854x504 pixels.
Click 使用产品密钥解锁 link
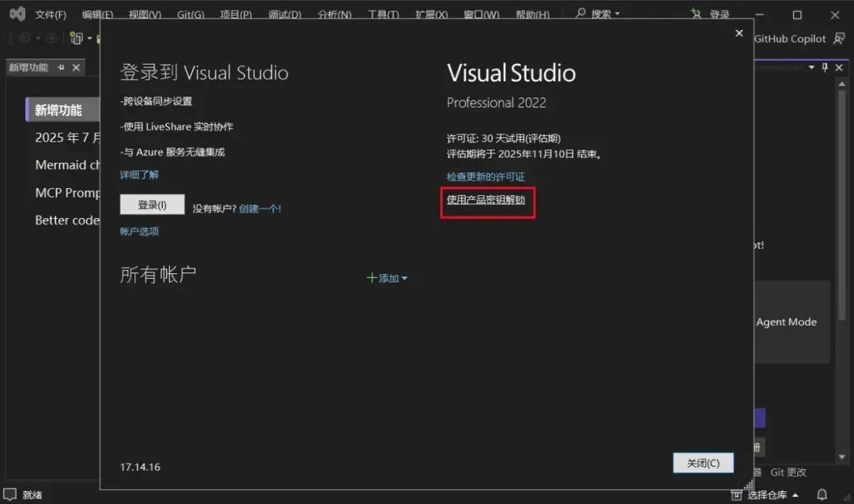point(486,200)
